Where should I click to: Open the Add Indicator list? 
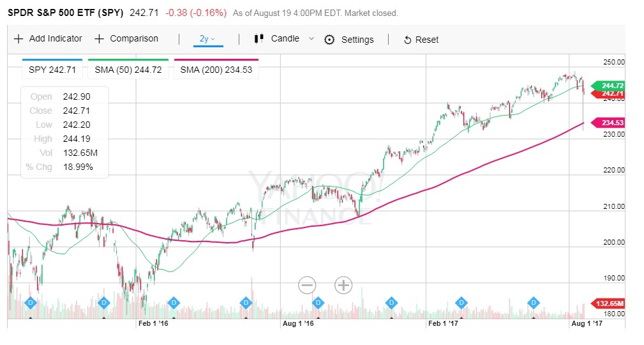(56, 39)
